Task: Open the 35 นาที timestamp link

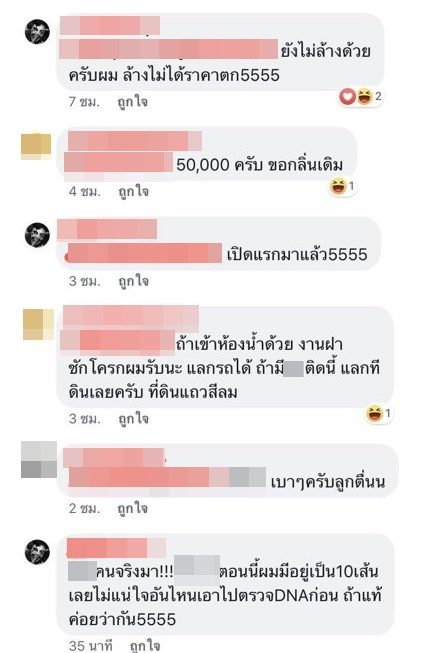Action: 91,646
